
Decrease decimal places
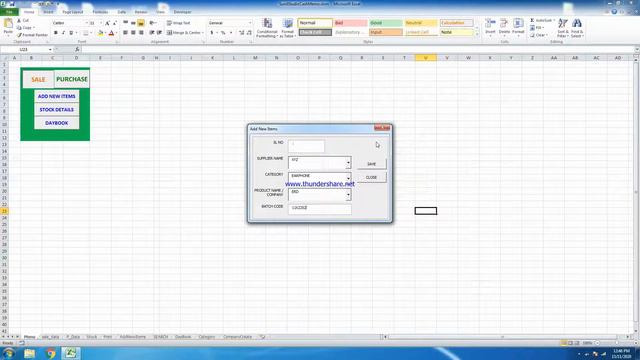(249, 33)
